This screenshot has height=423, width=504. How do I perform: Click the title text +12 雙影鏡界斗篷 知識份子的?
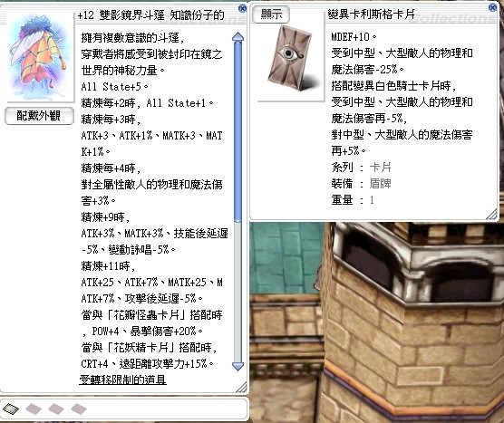tap(150, 15)
